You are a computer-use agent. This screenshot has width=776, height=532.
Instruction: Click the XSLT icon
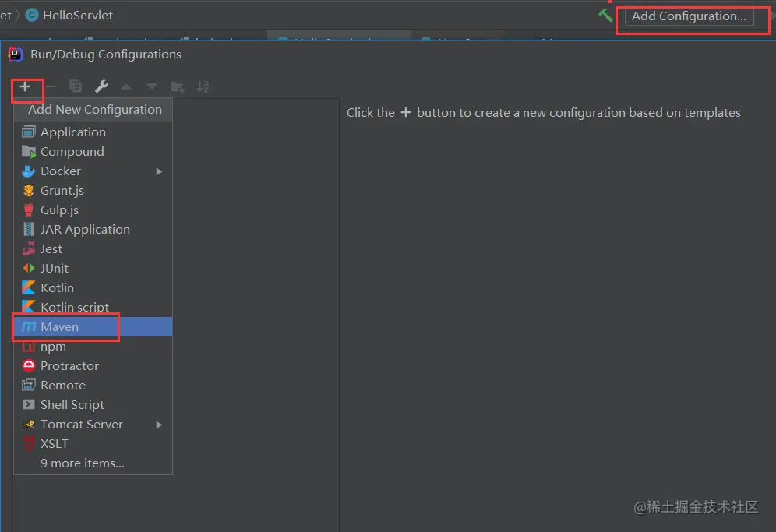coord(29,443)
